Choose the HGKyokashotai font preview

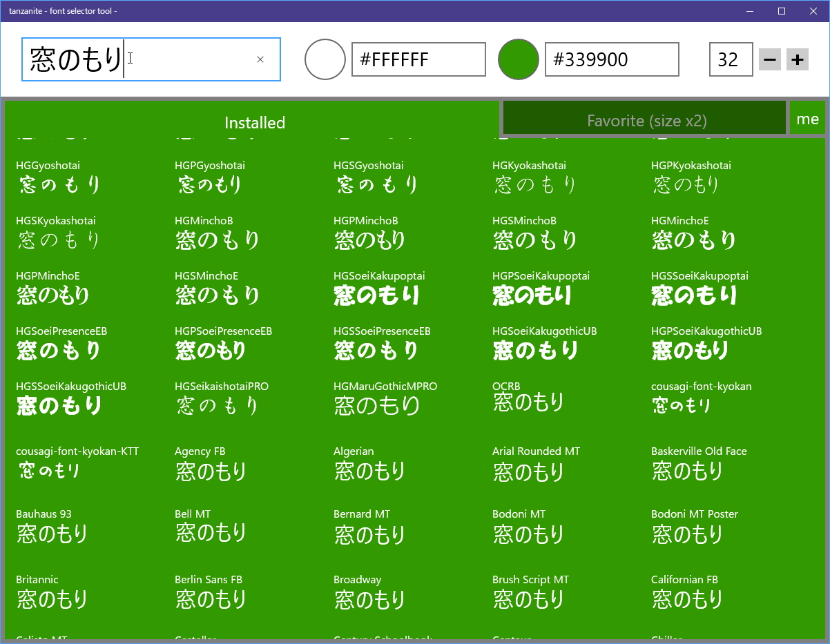pos(535,177)
